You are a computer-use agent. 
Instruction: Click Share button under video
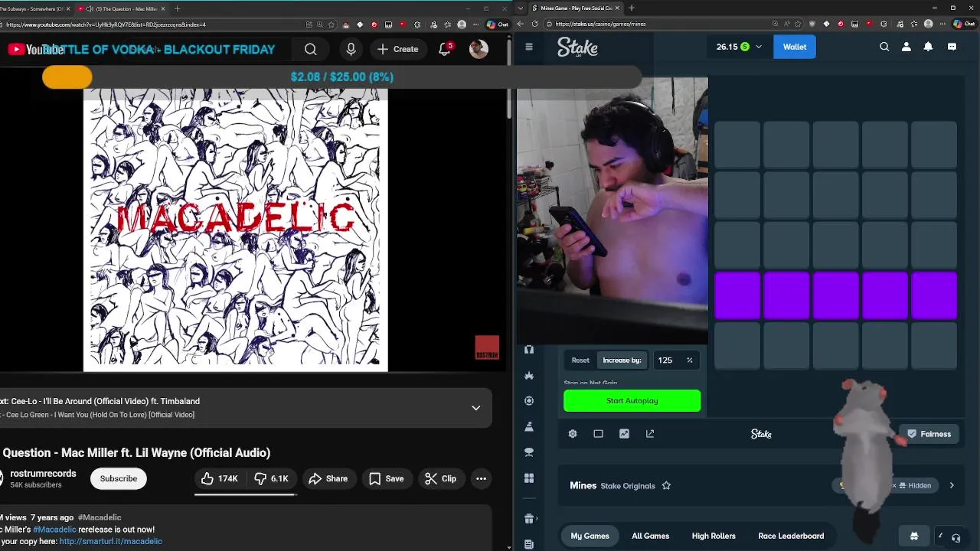[x=328, y=478]
